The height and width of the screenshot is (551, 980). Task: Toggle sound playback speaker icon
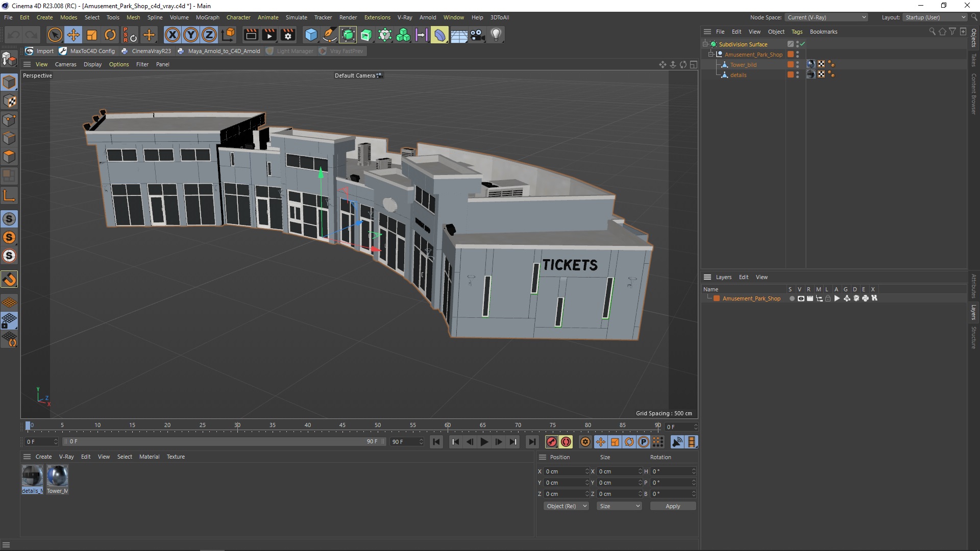point(677,442)
